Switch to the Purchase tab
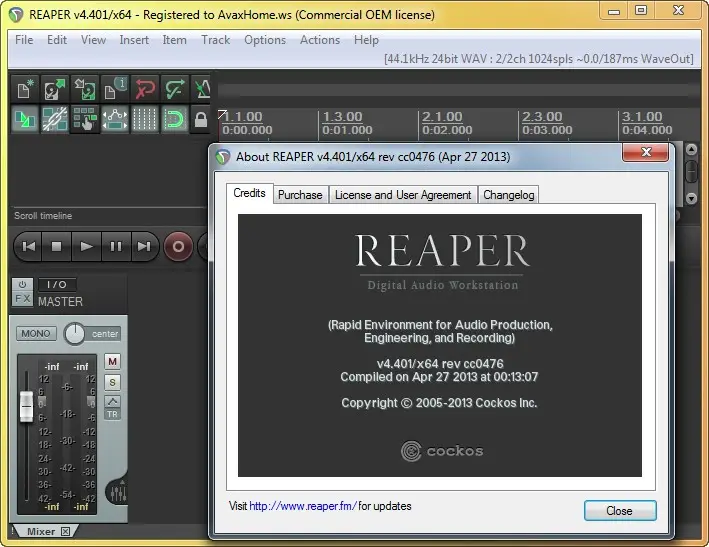 300,195
